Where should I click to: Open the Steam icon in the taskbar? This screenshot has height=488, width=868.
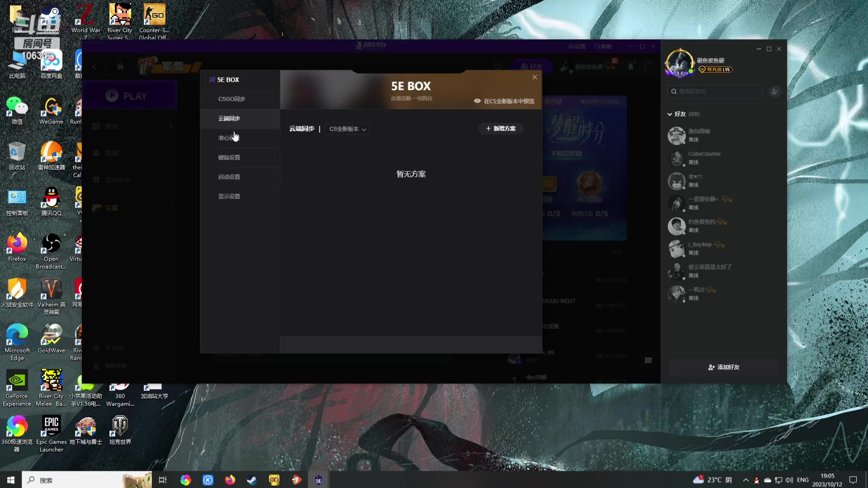tap(252, 480)
